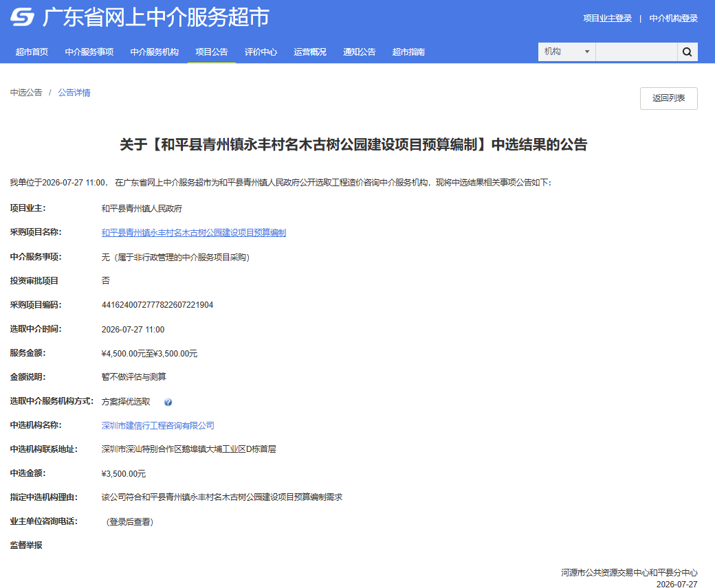The width and height of the screenshot is (715, 588).
Task: Click the 投资审批项目 value 否
Action: coord(105,280)
